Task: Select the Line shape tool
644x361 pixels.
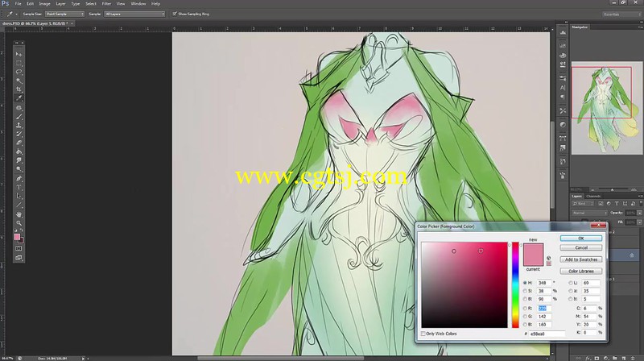Action: (19, 205)
